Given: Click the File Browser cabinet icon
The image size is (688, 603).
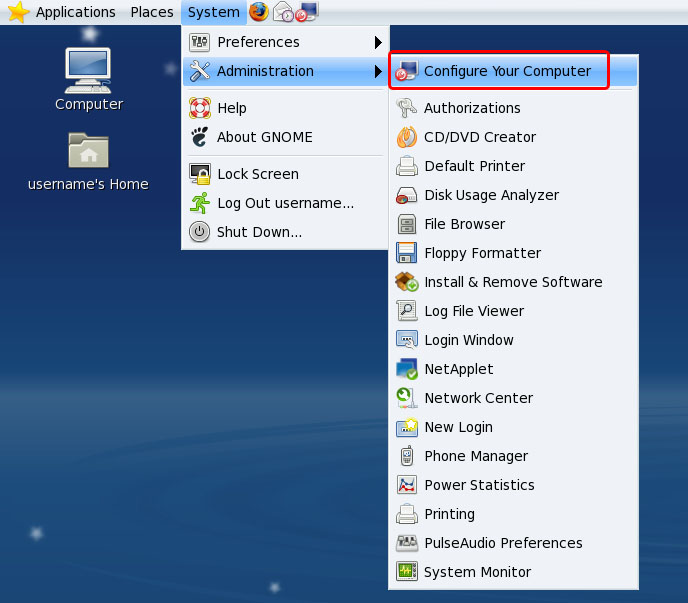Looking at the screenshot, I should tap(407, 224).
